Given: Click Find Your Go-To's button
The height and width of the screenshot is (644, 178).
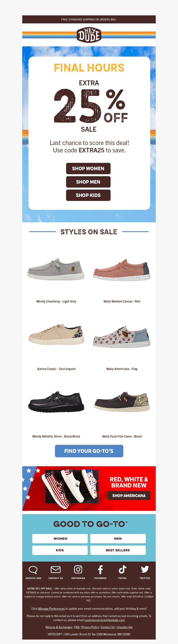Looking at the screenshot, I should (89, 451).
